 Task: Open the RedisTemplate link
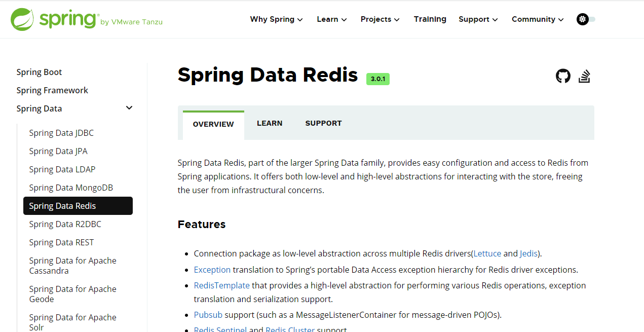tap(221, 285)
